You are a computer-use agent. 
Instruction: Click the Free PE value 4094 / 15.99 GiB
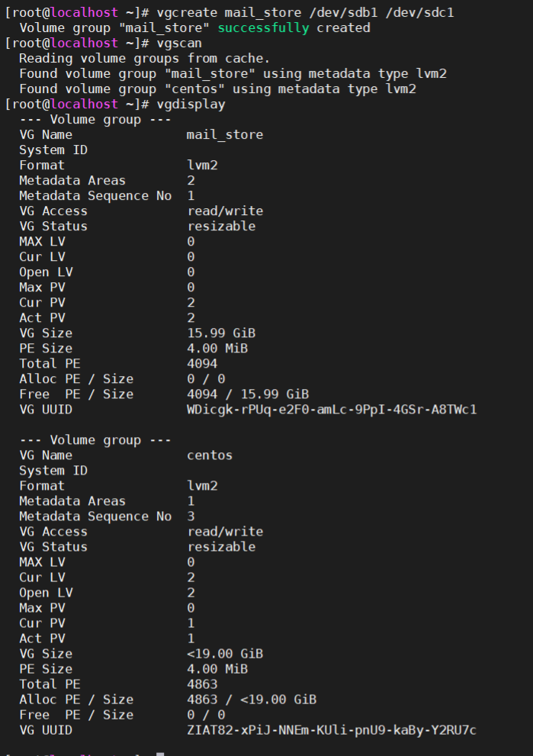click(x=248, y=394)
